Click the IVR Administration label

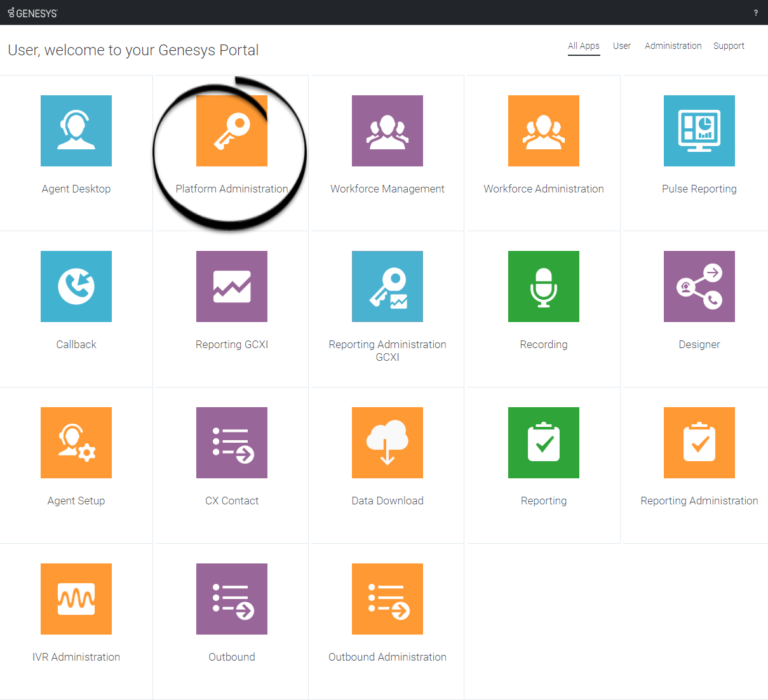click(76, 657)
